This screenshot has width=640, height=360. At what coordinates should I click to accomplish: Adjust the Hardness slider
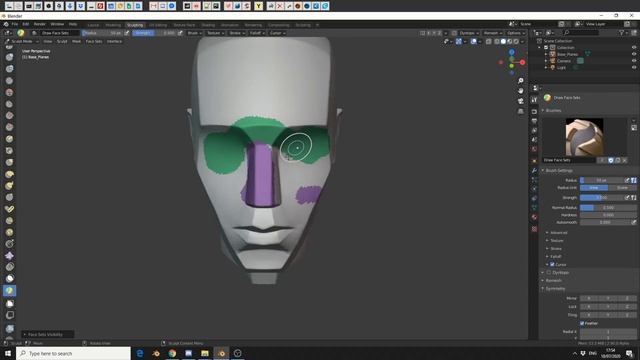(608, 215)
